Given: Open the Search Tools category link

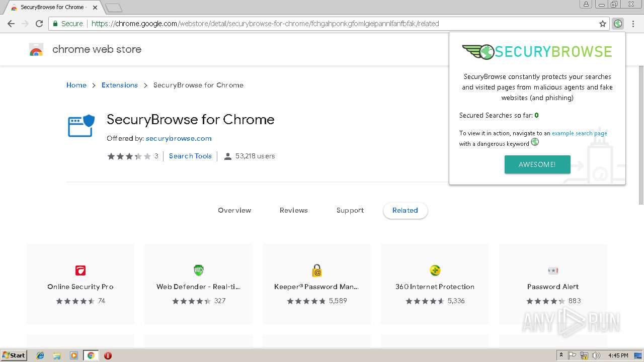Looking at the screenshot, I should (190, 156).
